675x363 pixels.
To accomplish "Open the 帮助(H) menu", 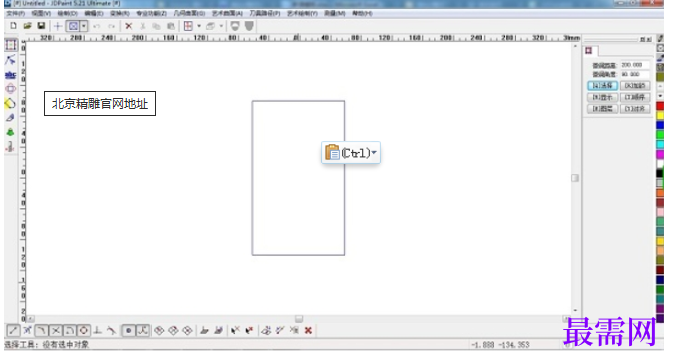I will coord(362,13).
